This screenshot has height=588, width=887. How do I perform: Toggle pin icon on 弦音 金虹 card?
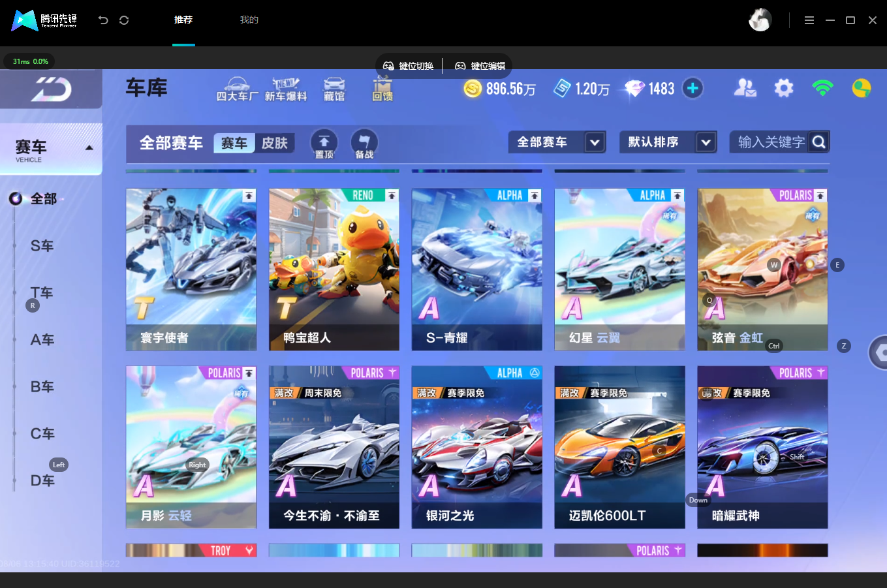pos(820,196)
